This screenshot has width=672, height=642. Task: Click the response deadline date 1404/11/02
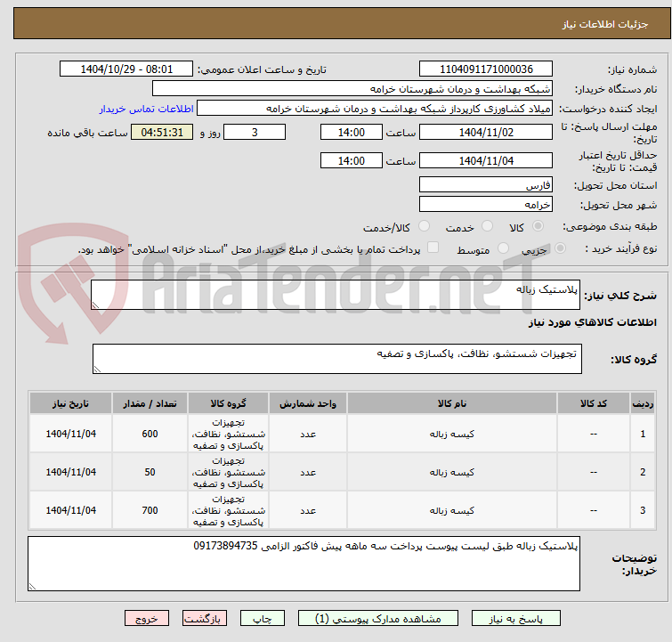point(486,132)
